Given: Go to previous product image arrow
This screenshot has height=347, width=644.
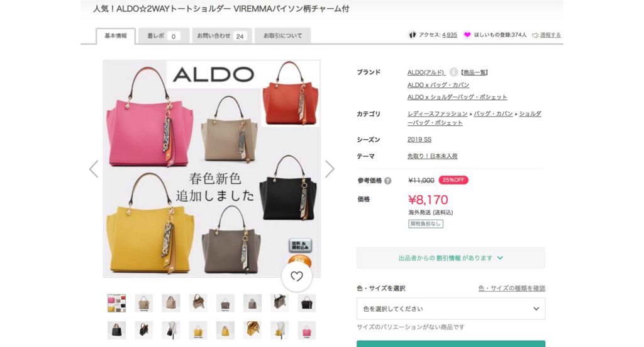Looking at the screenshot, I should pos(94,169).
